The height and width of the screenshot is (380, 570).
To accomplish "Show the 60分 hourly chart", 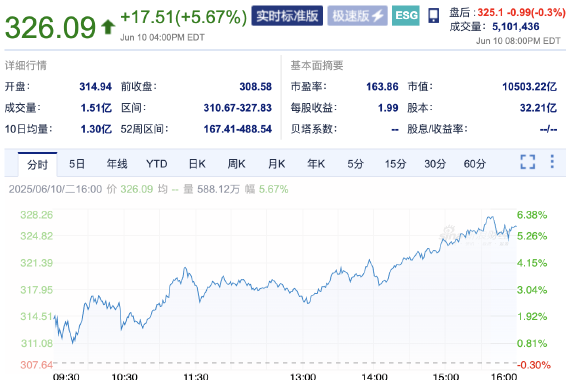I will point(474,164).
